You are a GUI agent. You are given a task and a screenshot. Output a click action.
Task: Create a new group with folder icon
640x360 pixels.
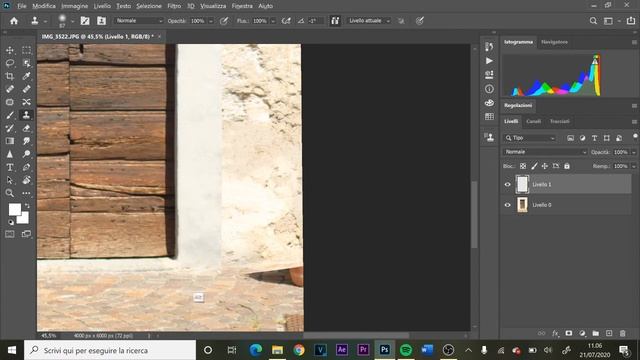tap(596, 333)
